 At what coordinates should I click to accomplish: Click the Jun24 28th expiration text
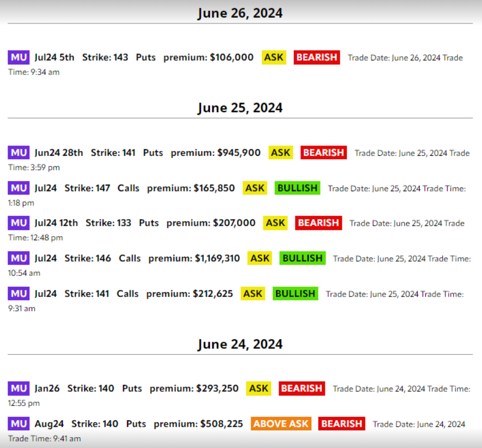tap(59, 153)
